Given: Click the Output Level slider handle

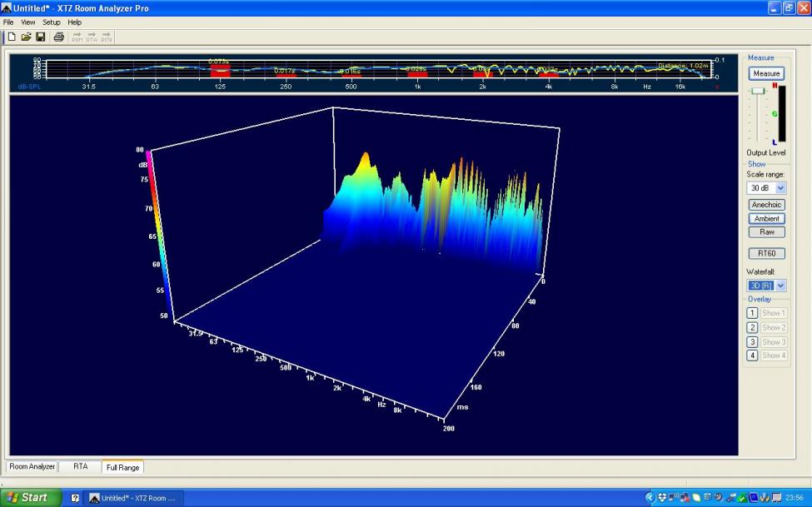Looking at the screenshot, I should click(x=757, y=91).
